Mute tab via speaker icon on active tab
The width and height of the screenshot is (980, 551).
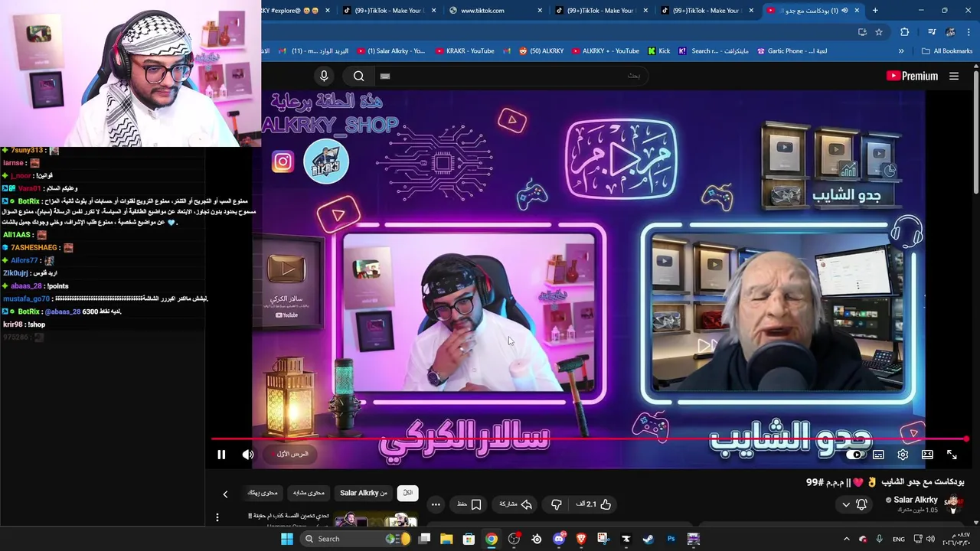click(x=844, y=11)
